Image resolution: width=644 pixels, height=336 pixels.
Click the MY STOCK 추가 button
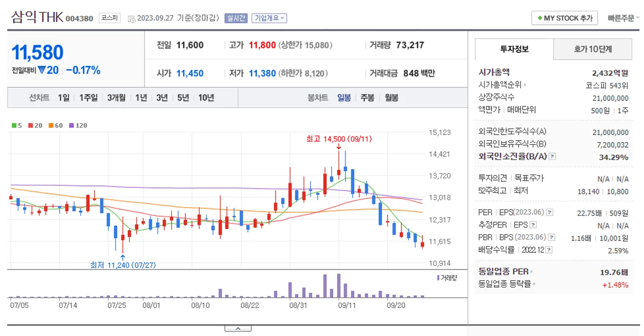pos(564,18)
